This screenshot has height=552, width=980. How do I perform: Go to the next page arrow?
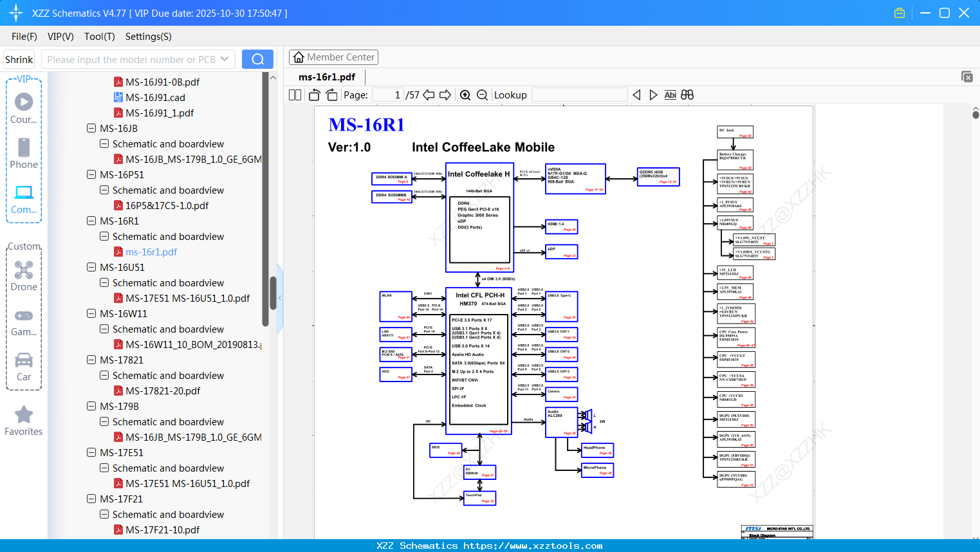click(x=445, y=95)
